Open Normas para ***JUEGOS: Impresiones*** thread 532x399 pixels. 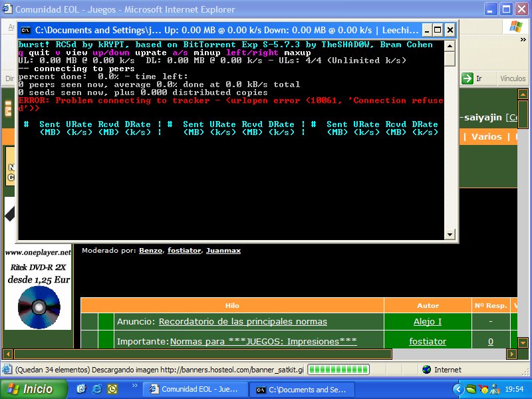click(263, 341)
